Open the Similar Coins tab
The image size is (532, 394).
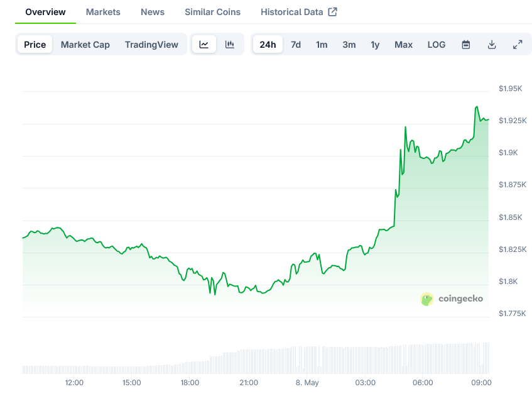(x=212, y=12)
